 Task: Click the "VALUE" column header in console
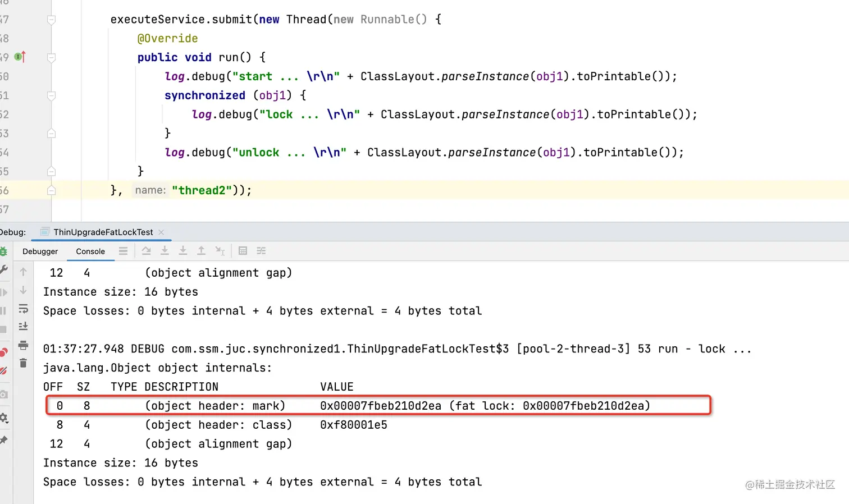(337, 387)
